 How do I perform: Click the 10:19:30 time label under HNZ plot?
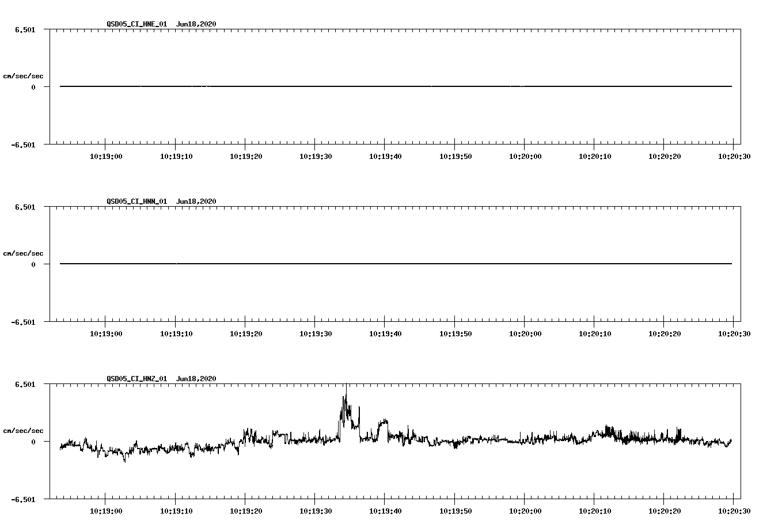[315, 511]
